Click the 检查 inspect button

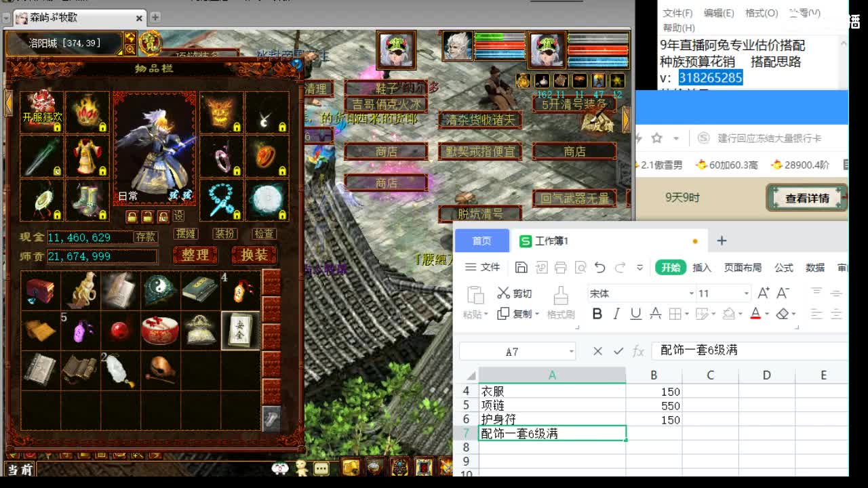point(264,233)
